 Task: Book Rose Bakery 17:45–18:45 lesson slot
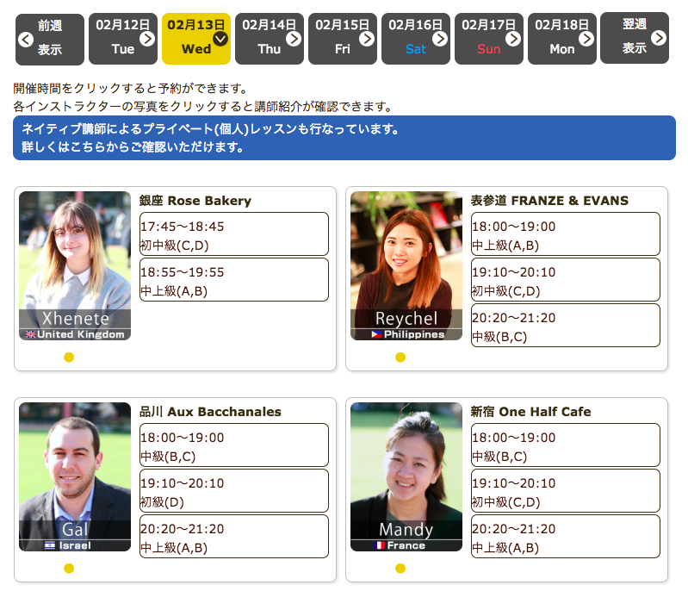pyautogui.click(x=233, y=235)
